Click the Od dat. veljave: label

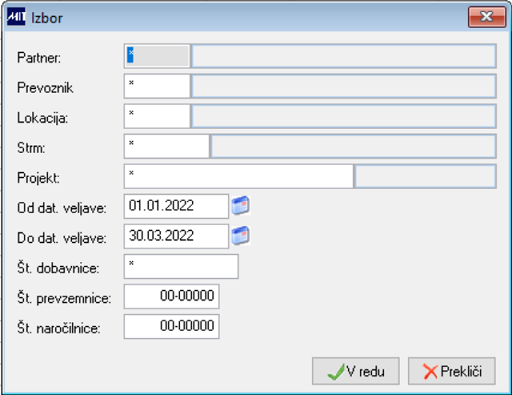pos(62,208)
